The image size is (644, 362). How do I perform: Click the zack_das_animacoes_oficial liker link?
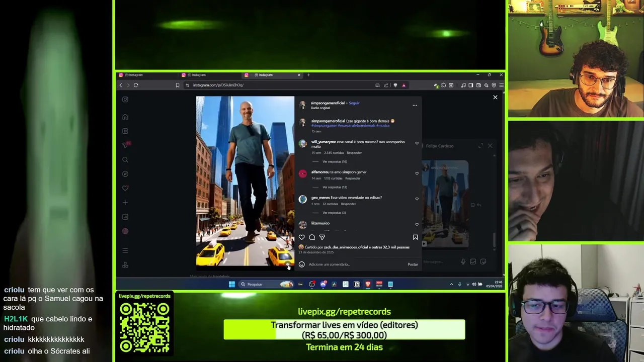coord(346,247)
